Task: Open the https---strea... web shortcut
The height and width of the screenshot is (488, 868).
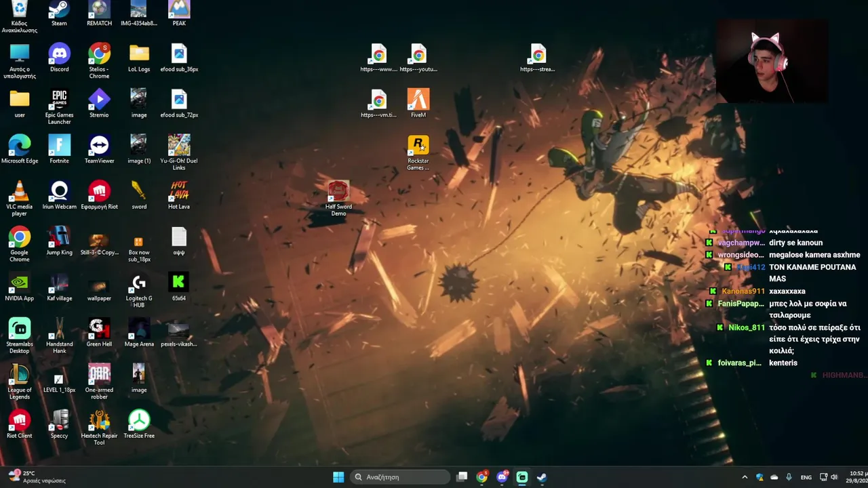Action: click(538, 58)
